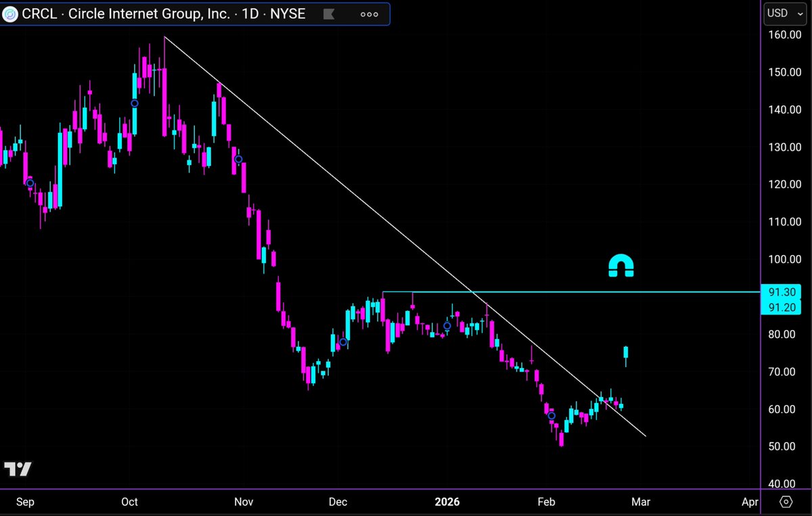Click the CRCL Circle logo icon in legend

11,14
